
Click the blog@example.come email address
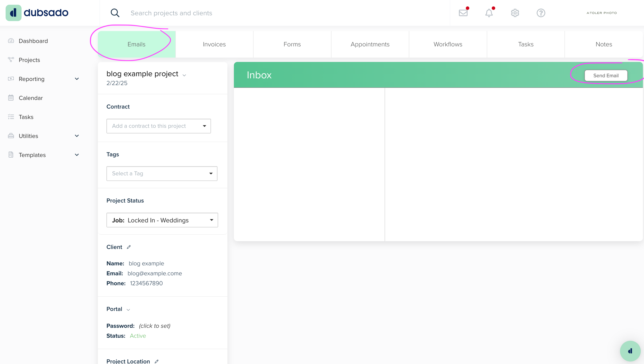coord(155,273)
